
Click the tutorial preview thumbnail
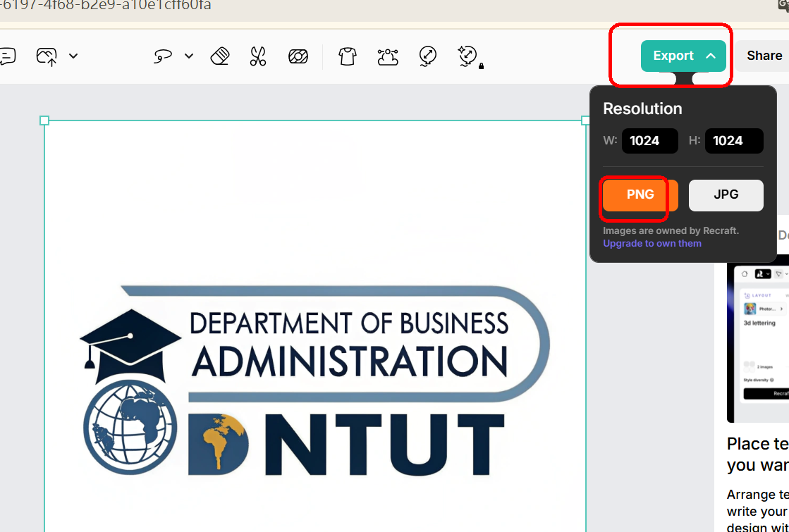[758, 340]
